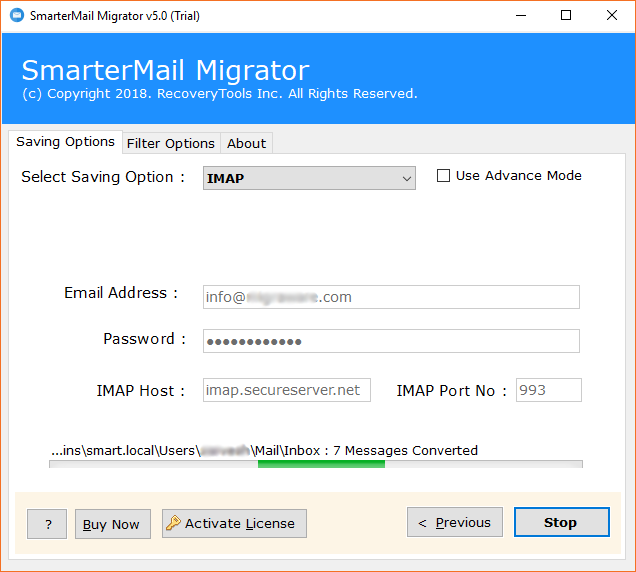The height and width of the screenshot is (572, 636).
Task: Click the Stop button
Action: coord(561,522)
